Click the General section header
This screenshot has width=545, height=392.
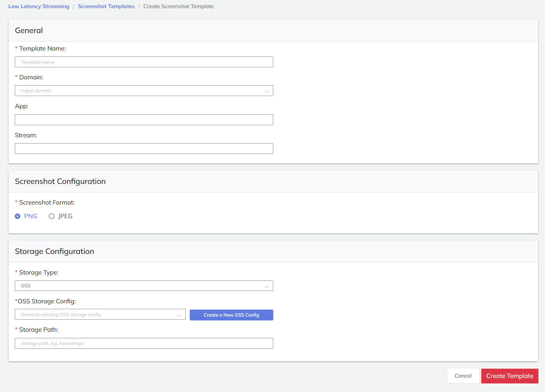point(29,30)
